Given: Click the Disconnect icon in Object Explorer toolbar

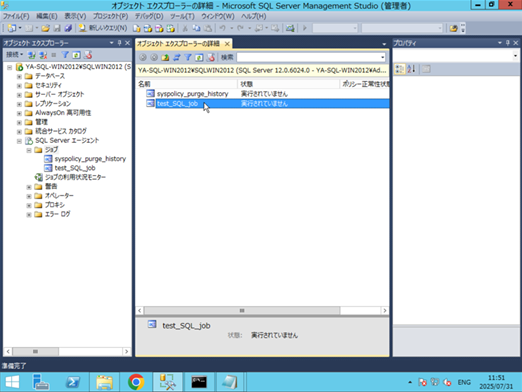Looking at the screenshot, I should pos(43,55).
